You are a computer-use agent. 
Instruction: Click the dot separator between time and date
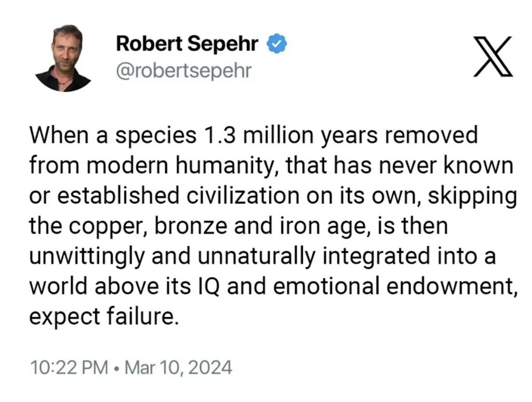click(x=118, y=368)
